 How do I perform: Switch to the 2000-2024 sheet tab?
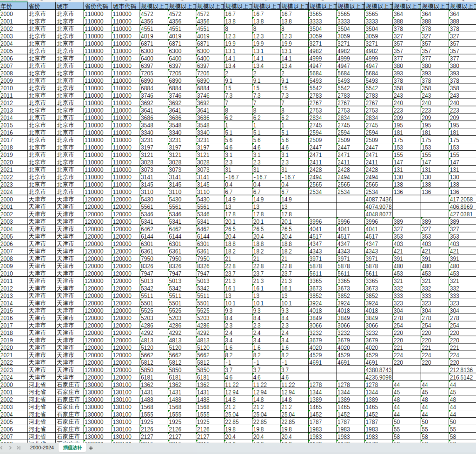click(42, 447)
